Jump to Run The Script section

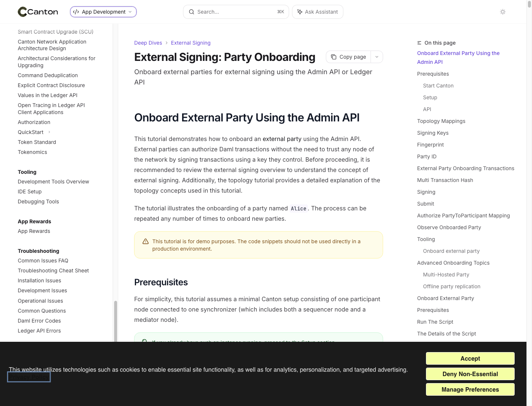tap(435, 322)
